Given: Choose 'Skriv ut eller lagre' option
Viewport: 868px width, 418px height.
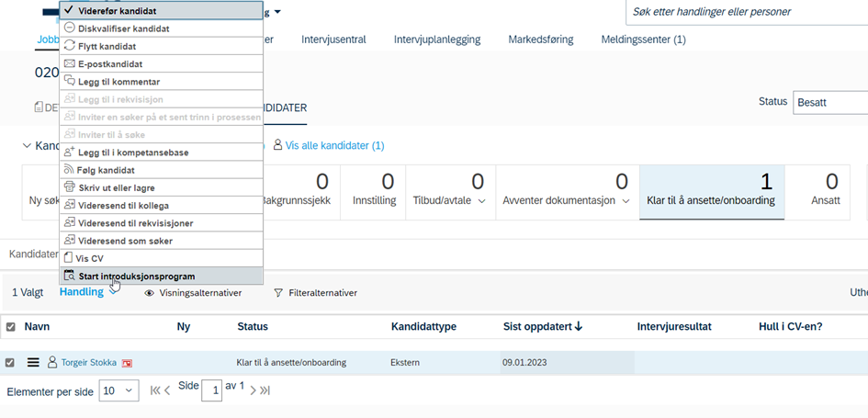Looking at the screenshot, I should point(161,187).
